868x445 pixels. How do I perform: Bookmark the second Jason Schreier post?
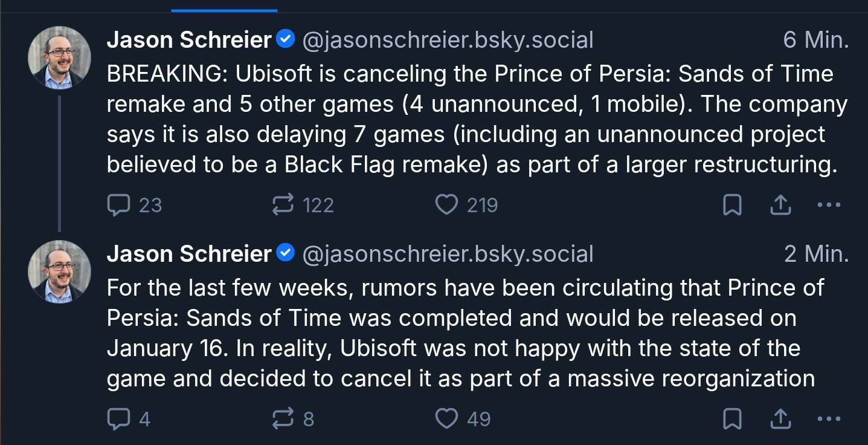click(x=732, y=419)
